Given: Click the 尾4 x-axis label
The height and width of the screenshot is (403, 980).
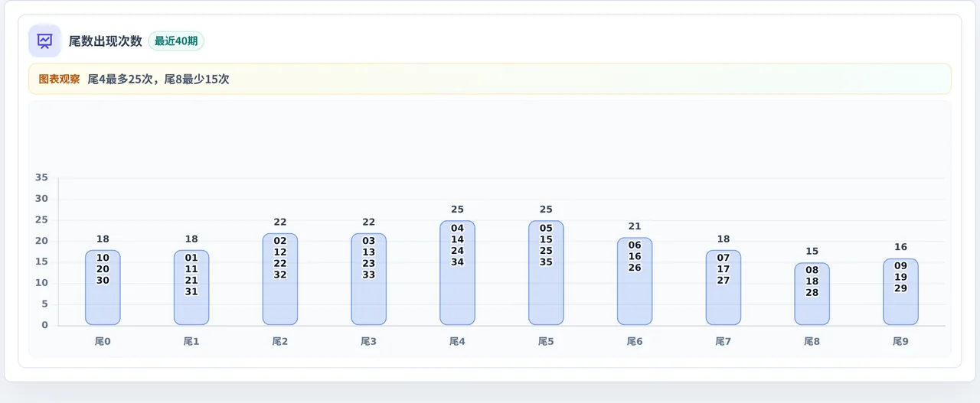Looking at the screenshot, I should [x=457, y=342].
